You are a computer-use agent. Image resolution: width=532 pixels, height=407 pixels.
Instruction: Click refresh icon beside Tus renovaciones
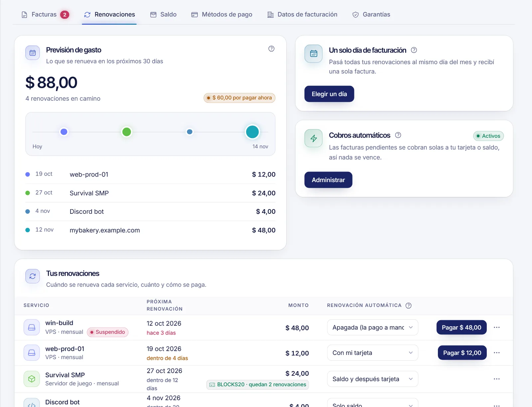pos(33,276)
